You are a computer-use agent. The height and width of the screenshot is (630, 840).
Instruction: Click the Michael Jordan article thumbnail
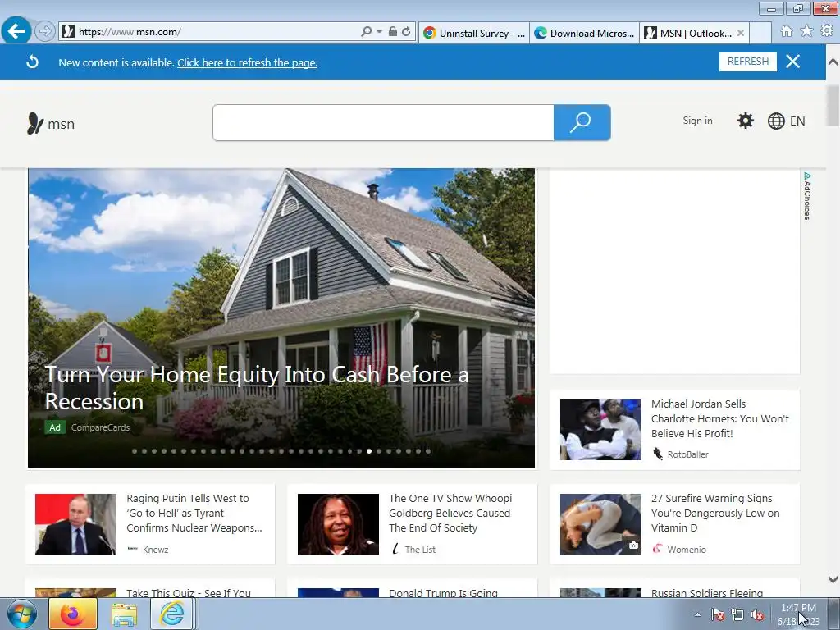click(600, 430)
